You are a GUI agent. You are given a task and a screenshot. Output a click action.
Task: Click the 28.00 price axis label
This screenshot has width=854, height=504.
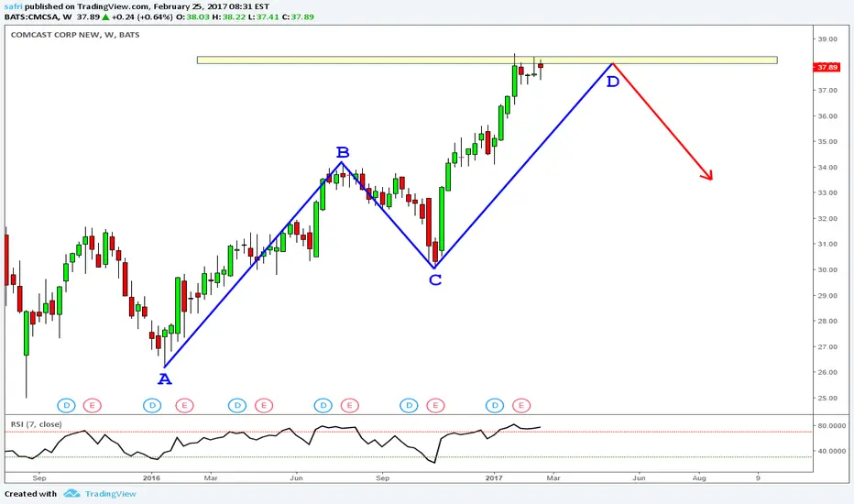pos(827,321)
